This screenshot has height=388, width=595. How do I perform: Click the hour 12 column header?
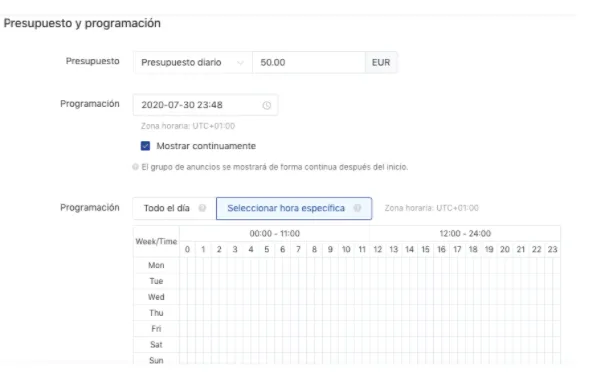pos(378,249)
